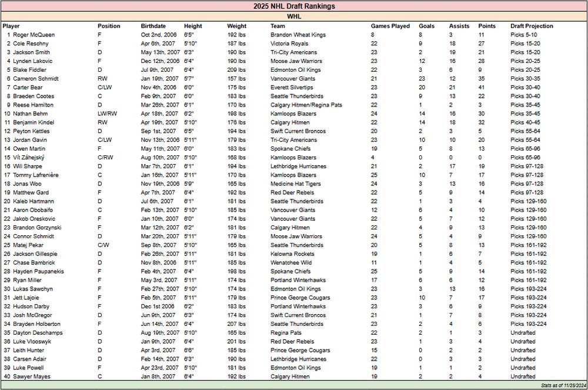Select player name Nathan Behm
The width and height of the screenshot is (588, 390).
coord(31,114)
